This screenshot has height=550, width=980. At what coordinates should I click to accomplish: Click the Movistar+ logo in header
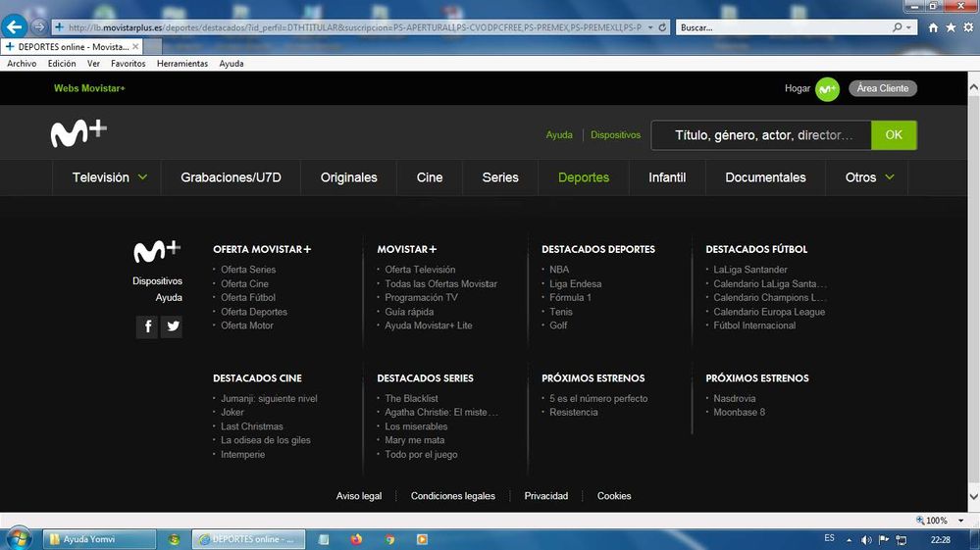[78, 134]
